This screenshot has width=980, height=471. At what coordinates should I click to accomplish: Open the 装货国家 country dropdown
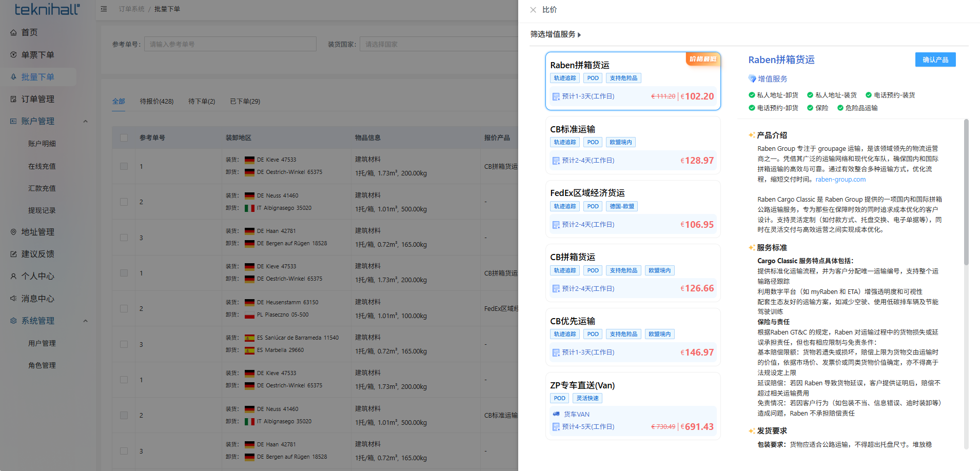(x=439, y=44)
